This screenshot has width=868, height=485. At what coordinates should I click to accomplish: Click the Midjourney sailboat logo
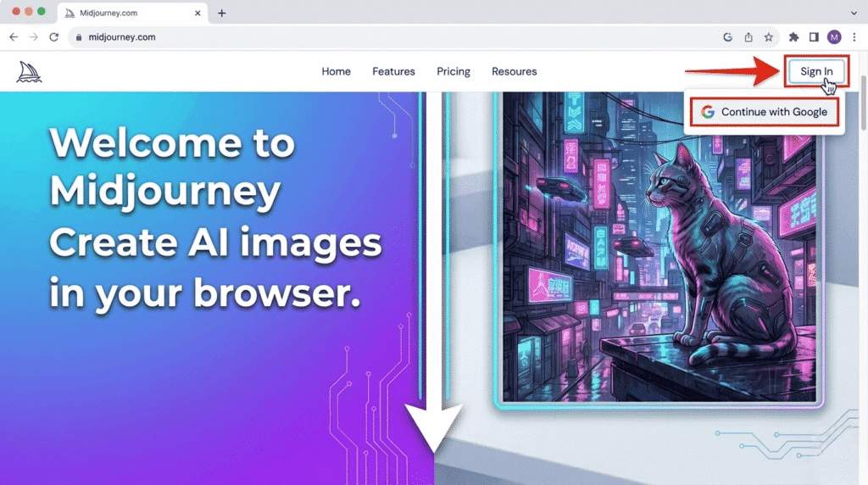click(29, 72)
